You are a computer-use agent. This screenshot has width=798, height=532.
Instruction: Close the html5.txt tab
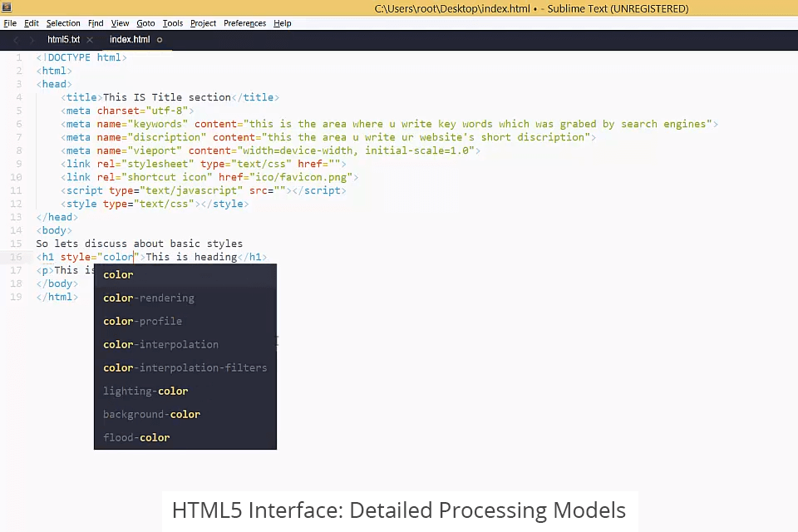point(90,40)
